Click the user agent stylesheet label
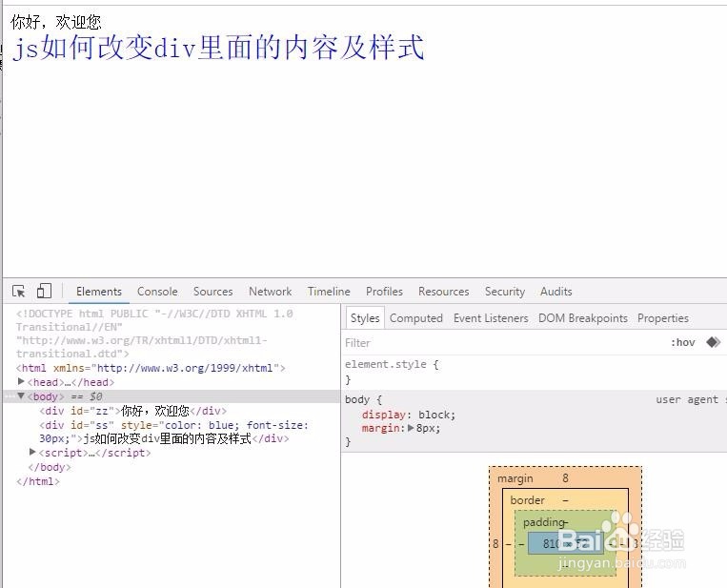The image size is (727, 588). [691, 399]
